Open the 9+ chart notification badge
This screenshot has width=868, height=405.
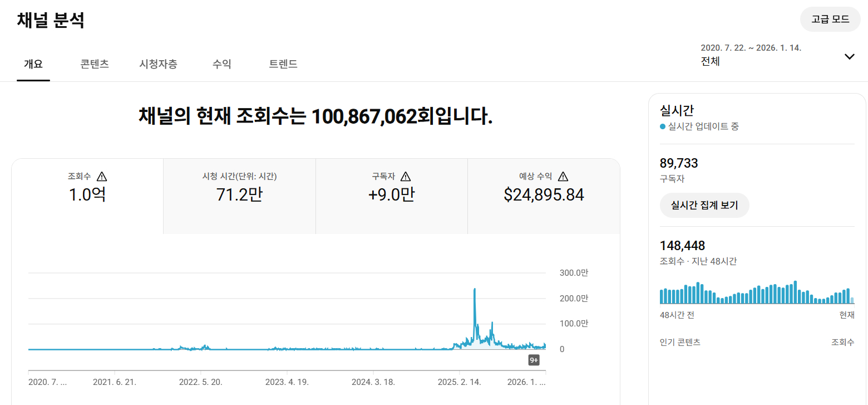tap(534, 360)
